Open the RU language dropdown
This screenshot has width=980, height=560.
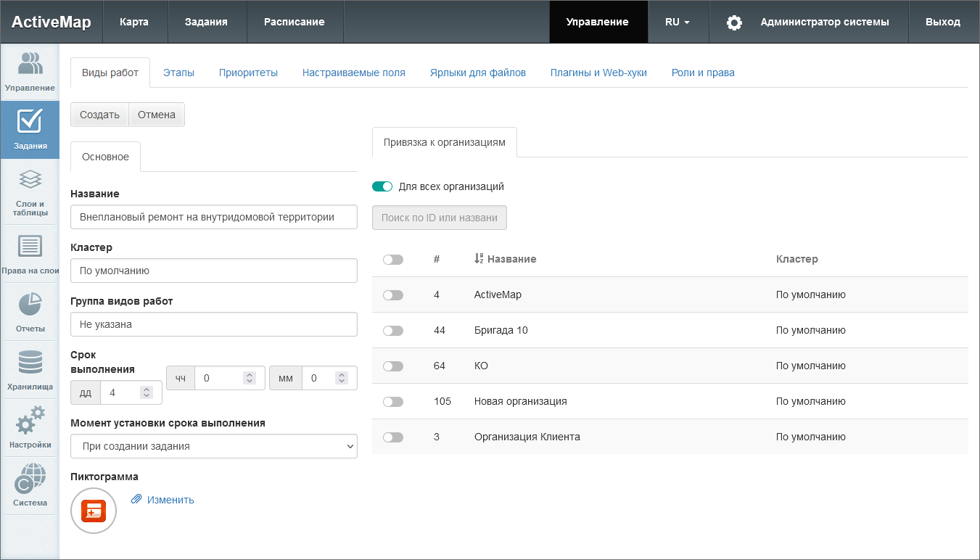[677, 22]
